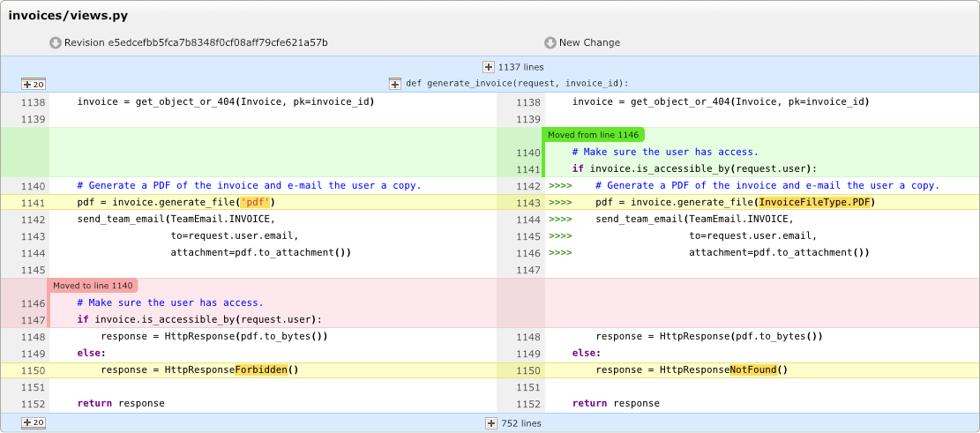This screenshot has width=980, height=433.
Task: Click the >>>> indent marker on right line 1146
Action: [x=560, y=252]
